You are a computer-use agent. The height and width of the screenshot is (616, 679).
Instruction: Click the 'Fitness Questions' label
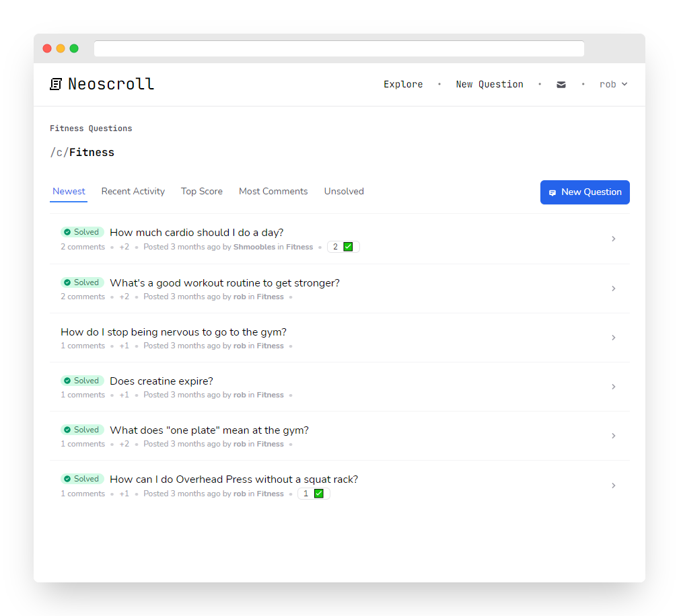tap(91, 128)
